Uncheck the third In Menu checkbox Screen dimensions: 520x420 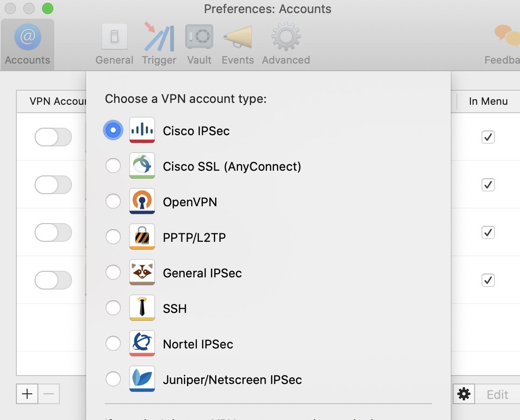point(488,232)
